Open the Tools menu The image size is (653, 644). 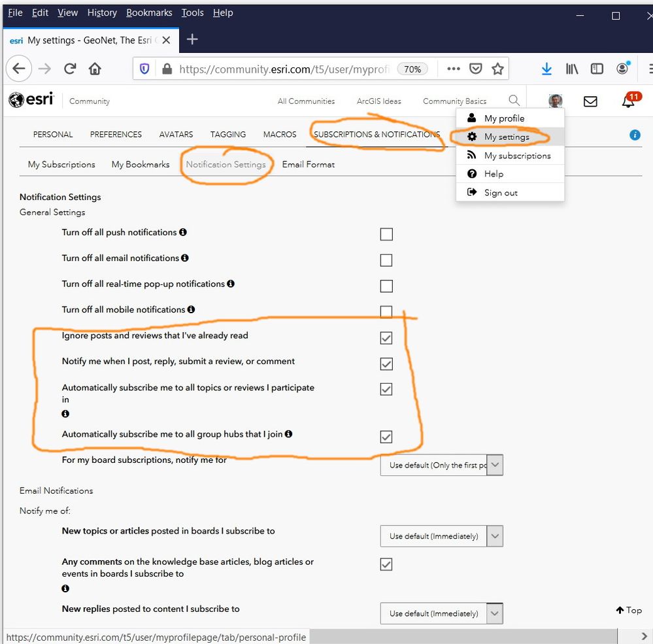[192, 13]
